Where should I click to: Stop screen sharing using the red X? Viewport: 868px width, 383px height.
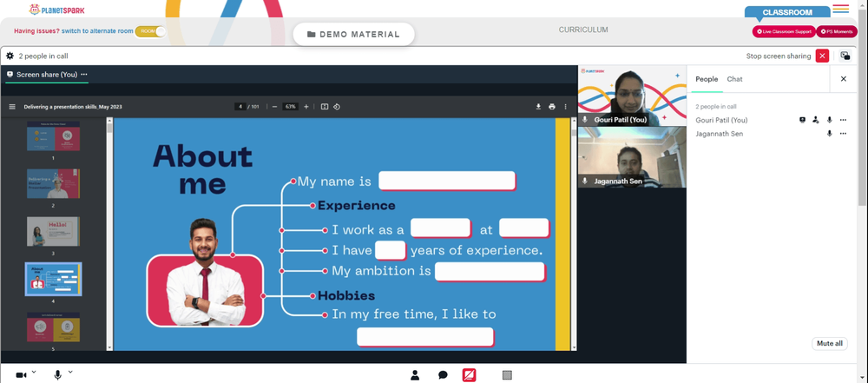pos(823,56)
